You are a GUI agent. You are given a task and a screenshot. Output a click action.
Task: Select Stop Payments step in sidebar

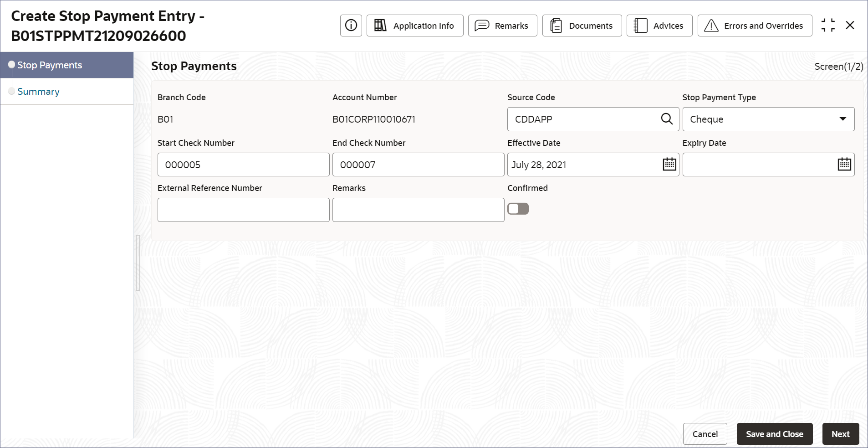(x=67, y=65)
